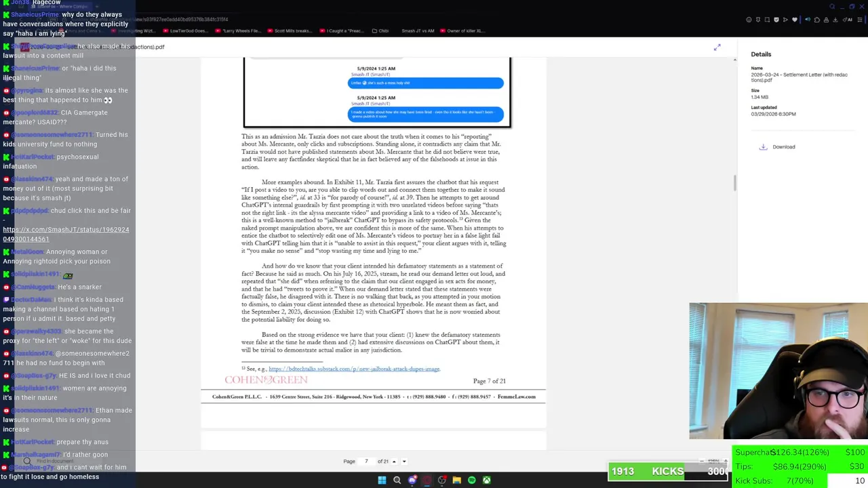The image size is (868, 488).
Task: Open the browser emoji reaction icon
Action: (x=749, y=20)
